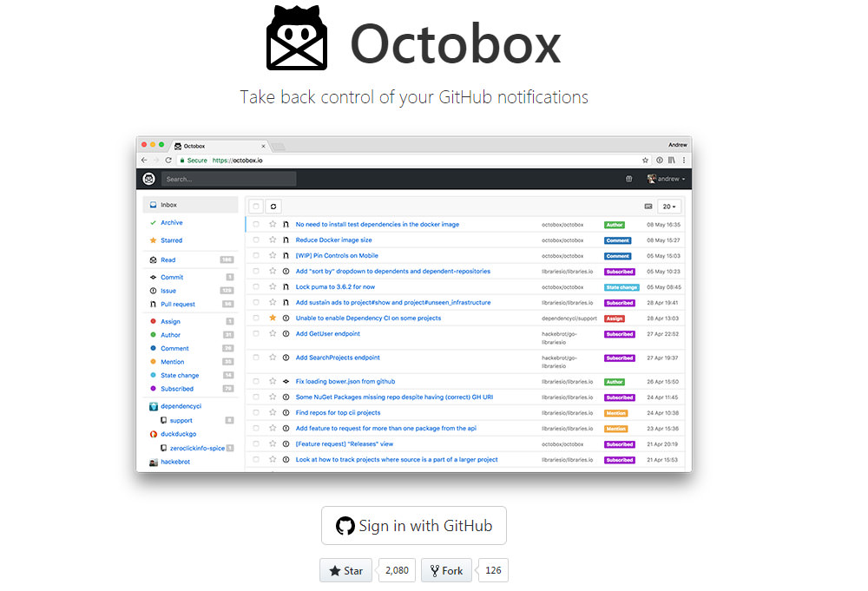Screen dimensions: 868x591
Task: Click the bookmark star in the address bar
Action: [645, 160]
